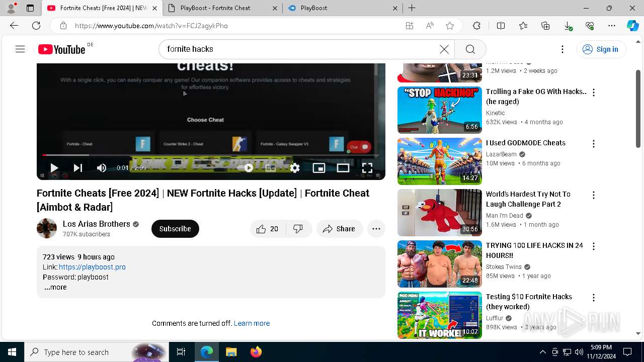Open the playboost.pro link in description
The height and width of the screenshot is (362, 644).
coord(92,267)
